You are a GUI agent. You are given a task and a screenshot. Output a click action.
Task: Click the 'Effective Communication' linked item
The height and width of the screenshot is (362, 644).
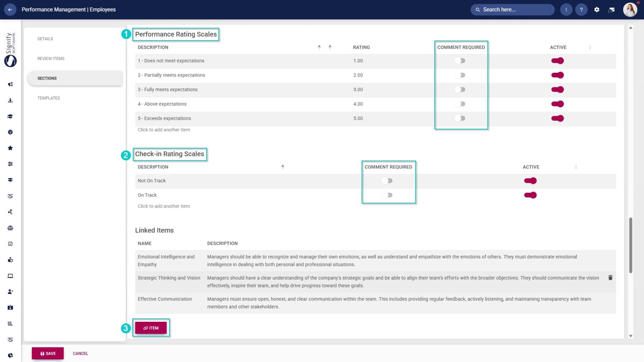coord(165,299)
